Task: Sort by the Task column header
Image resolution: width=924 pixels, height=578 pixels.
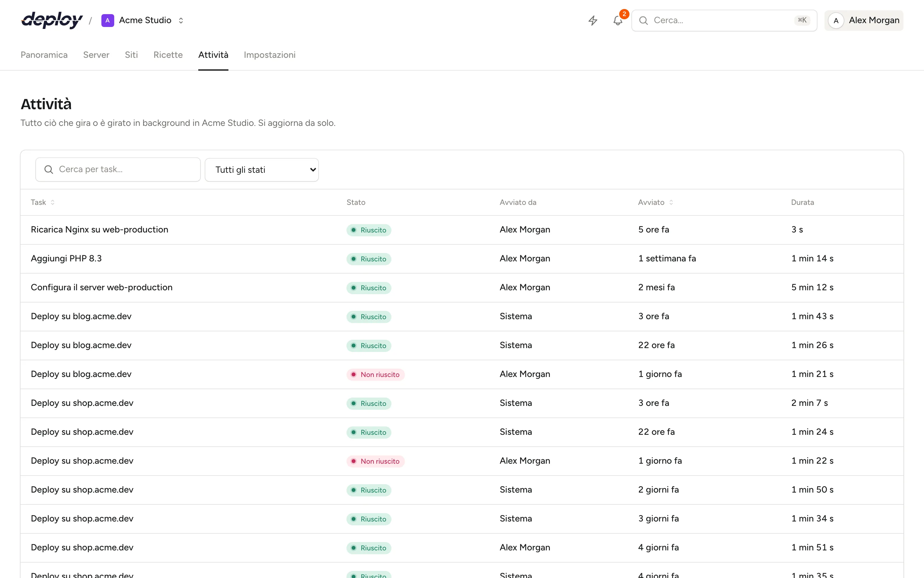Action: [x=38, y=202]
